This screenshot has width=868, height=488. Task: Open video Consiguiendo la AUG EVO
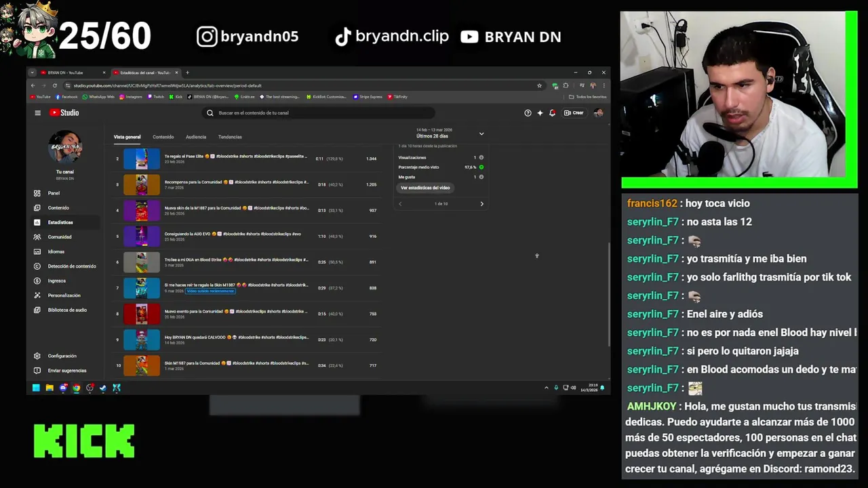[233, 234]
